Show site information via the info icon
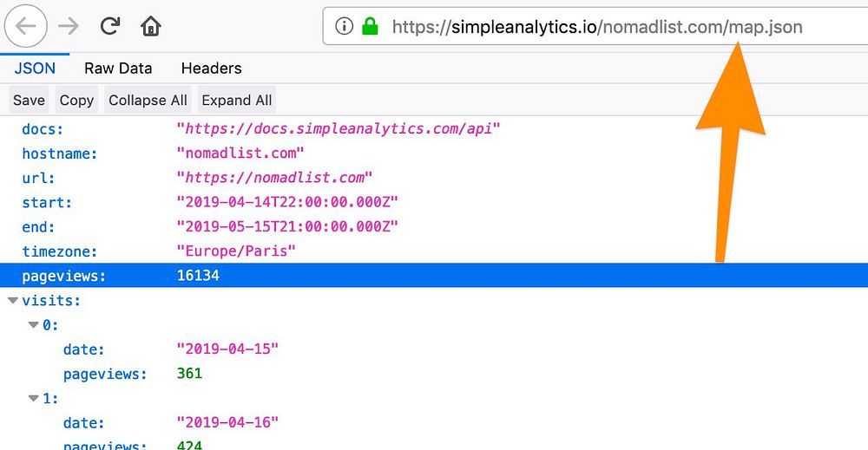 [345, 26]
